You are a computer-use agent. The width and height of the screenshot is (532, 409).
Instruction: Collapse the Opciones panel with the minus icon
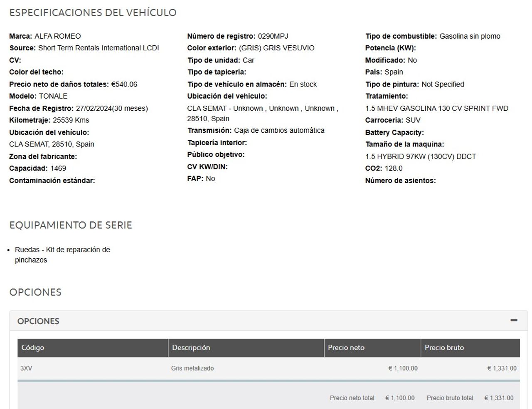[514, 320]
